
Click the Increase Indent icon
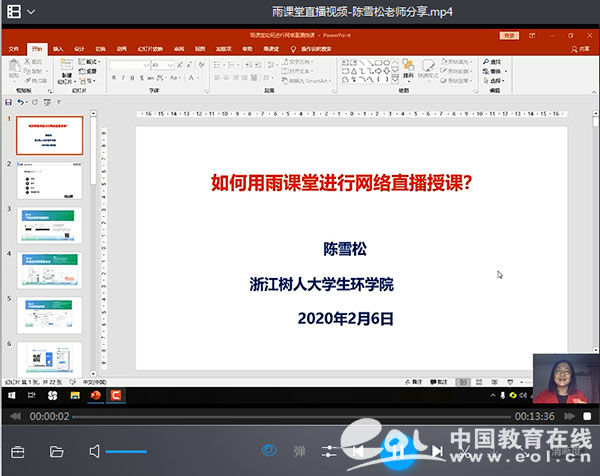[258, 65]
